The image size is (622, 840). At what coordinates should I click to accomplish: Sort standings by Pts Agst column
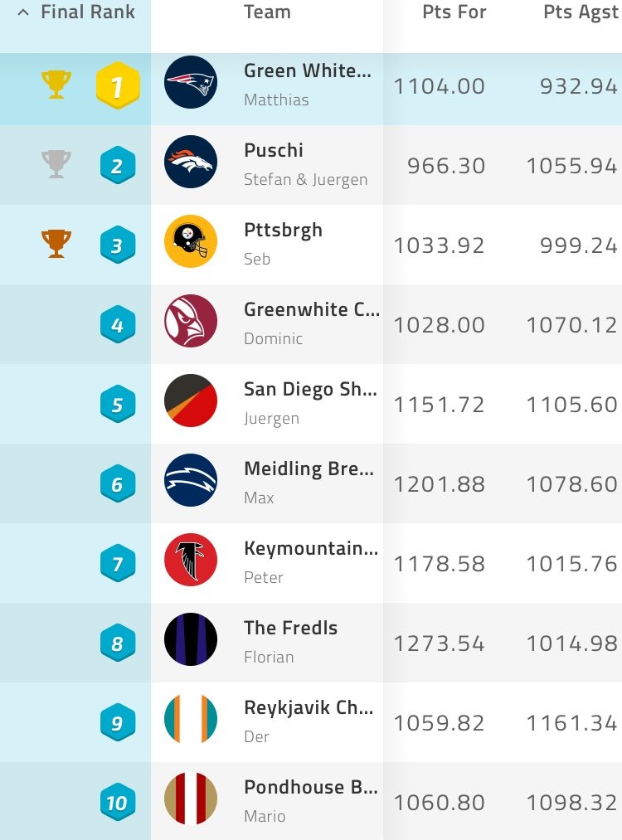coord(581,12)
